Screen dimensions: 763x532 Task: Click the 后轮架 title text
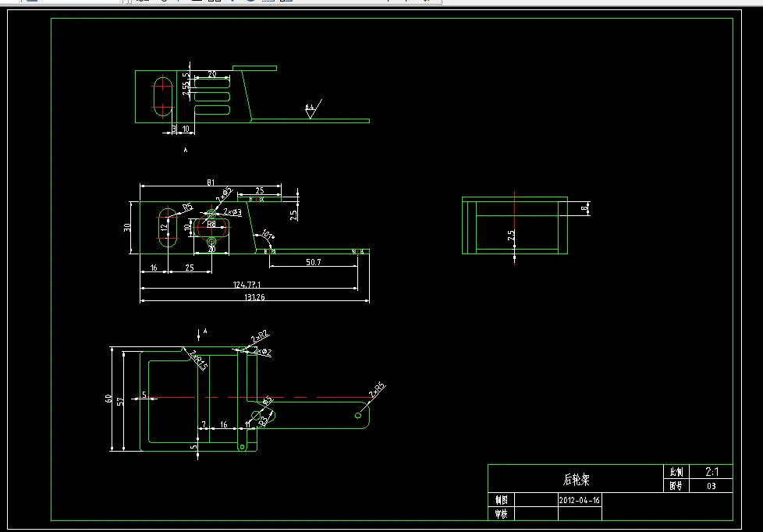point(576,480)
